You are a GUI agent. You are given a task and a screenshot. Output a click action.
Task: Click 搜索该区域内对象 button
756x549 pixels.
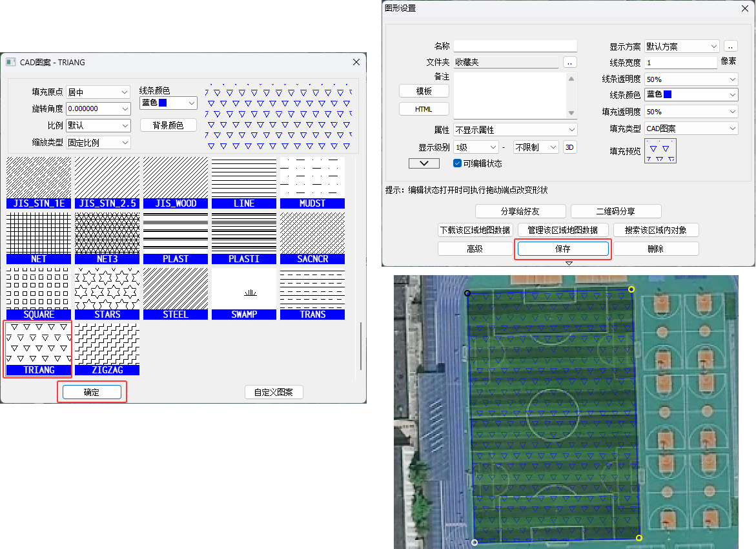(x=656, y=230)
